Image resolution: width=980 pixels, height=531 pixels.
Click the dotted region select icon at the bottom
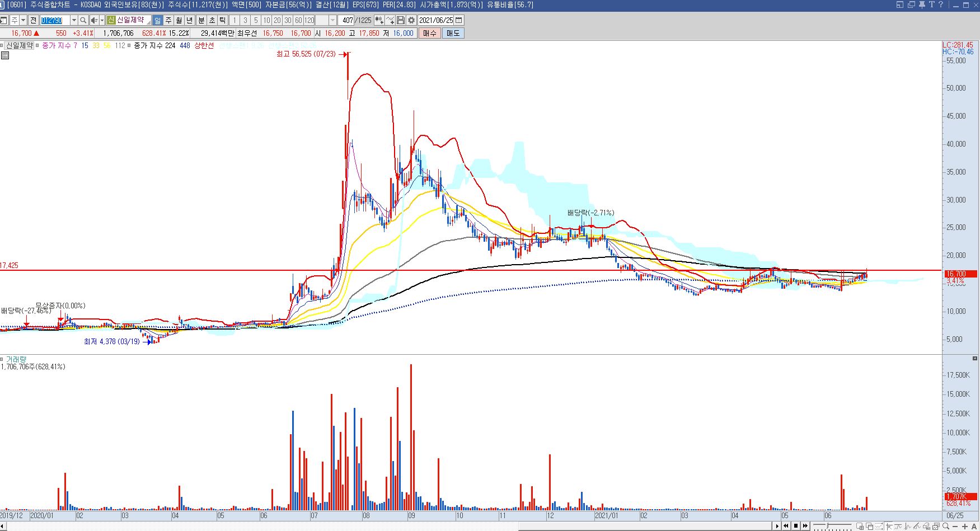coord(879,526)
